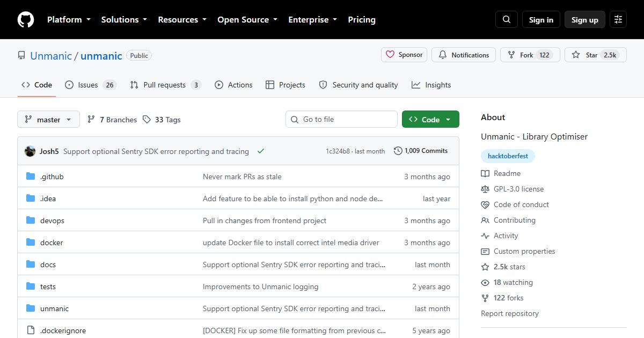Click the hacktoberfest topic tag
This screenshot has height=338, width=644.
tap(508, 156)
